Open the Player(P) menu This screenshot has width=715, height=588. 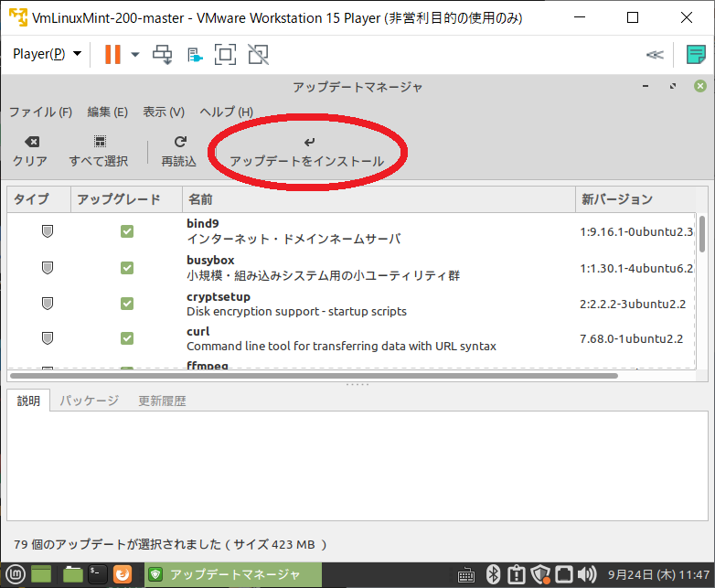pyautogui.click(x=47, y=54)
